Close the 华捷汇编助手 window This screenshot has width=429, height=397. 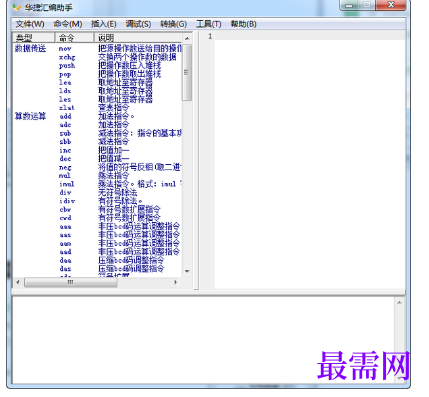pyautogui.click(x=391, y=5)
